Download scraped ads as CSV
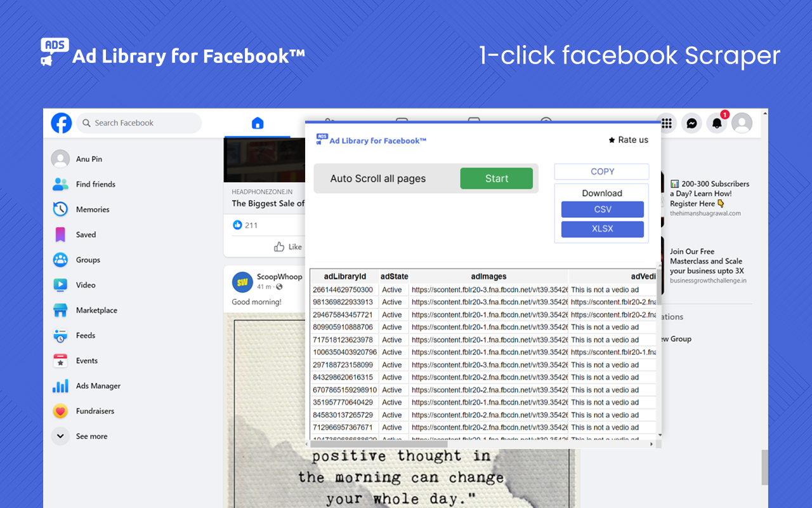812x508 pixels. [x=601, y=209]
